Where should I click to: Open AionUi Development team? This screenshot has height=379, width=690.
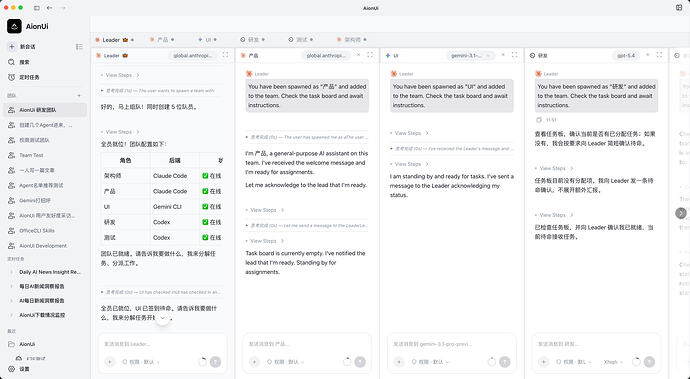pos(45,246)
